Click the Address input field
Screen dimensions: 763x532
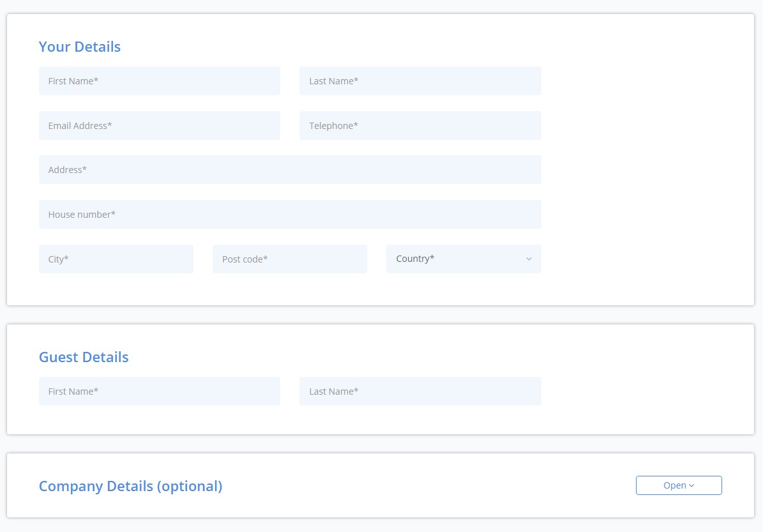coord(290,169)
